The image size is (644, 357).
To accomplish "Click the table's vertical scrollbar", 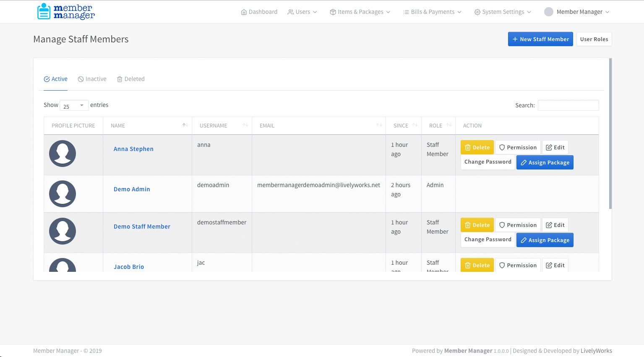I will click(x=610, y=134).
